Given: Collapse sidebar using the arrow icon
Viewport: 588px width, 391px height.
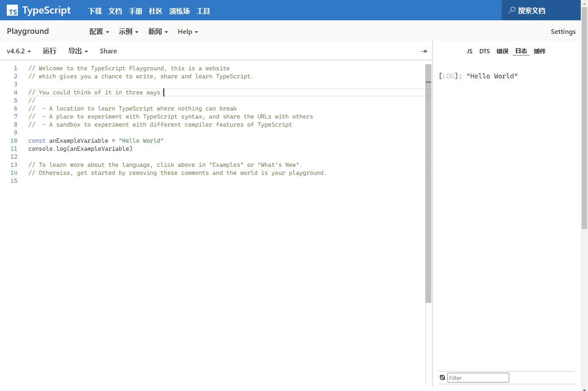Looking at the screenshot, I should pyautogui.click(x=424, y=51).
